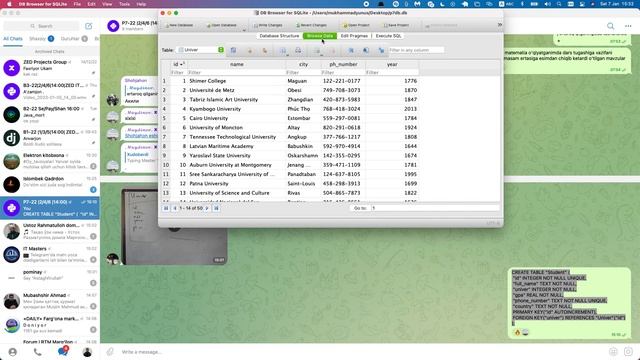This screenshot has height=360, width=640.
Task: Sort by the year column header
Action: [392, 64]
